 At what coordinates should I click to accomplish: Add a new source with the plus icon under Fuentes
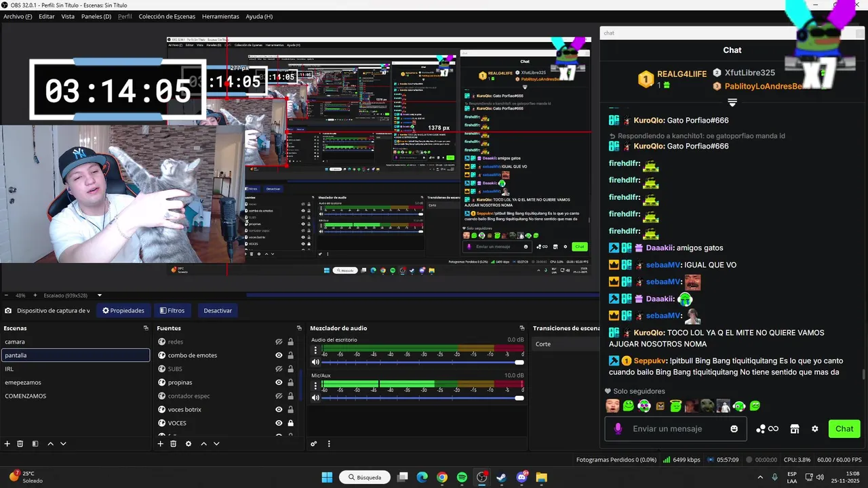pyautogui.click(x=161, y=444)
